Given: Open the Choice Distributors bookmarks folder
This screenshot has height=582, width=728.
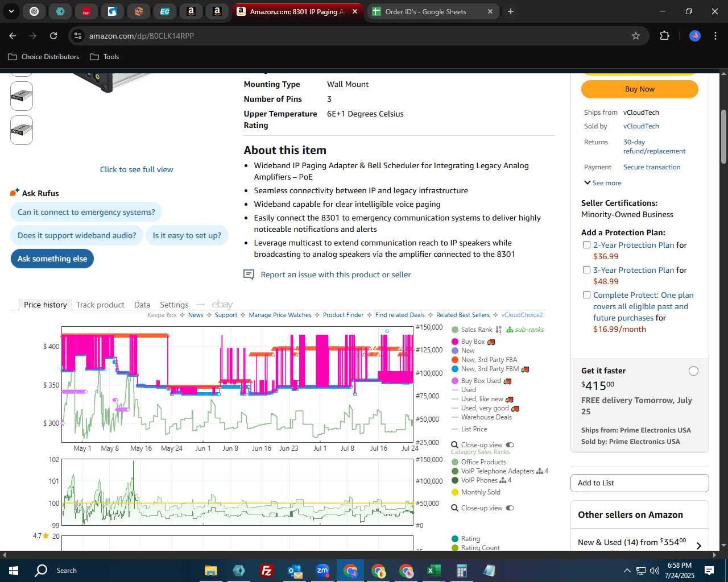Looking at the screenshot, I should (x=44, y=57).
